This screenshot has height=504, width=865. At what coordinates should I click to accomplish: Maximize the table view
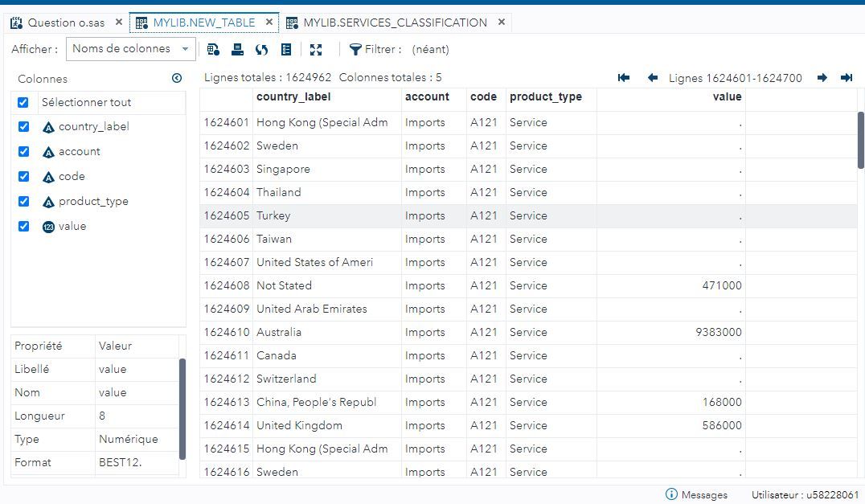coord(316,49)
